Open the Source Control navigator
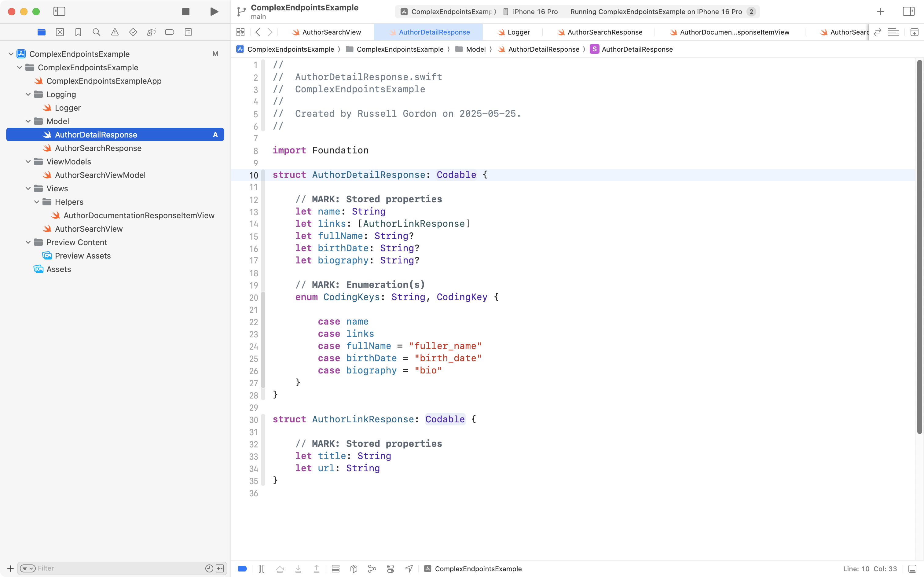Image resolution: width=924 pixels, height=577 pixels. coord(60,32)
